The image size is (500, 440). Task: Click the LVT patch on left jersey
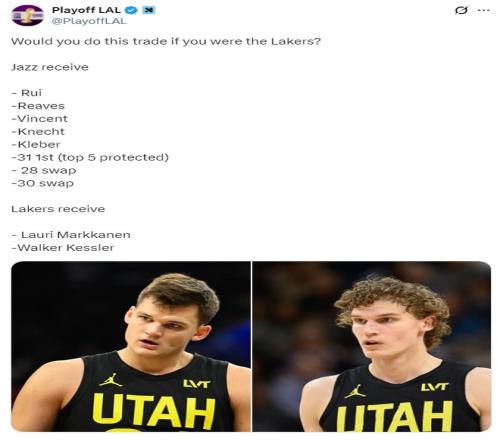click(x=197, y=384)
